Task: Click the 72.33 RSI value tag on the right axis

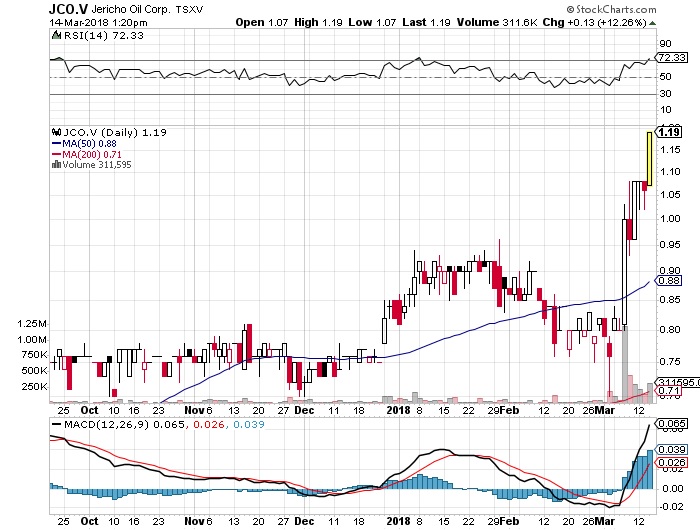Action: click(x=672, y=58)
